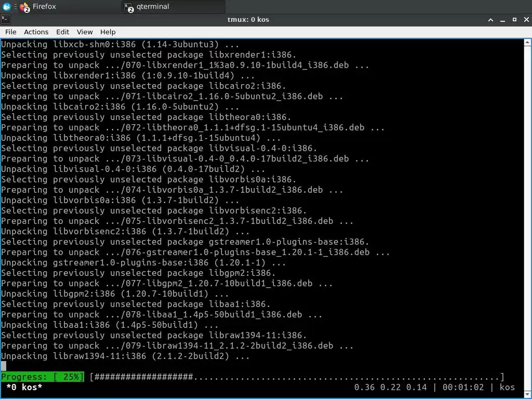Viewport: 532px width, 399px height.
Task: Click the shade window arrow button
Action: (x=490, y=20)
